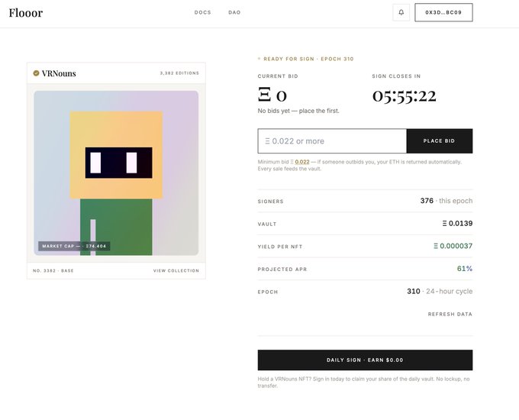Click the 3,382 EDITIONS label
Viewport: 519px width, 420px height.
tap(179, 73)
